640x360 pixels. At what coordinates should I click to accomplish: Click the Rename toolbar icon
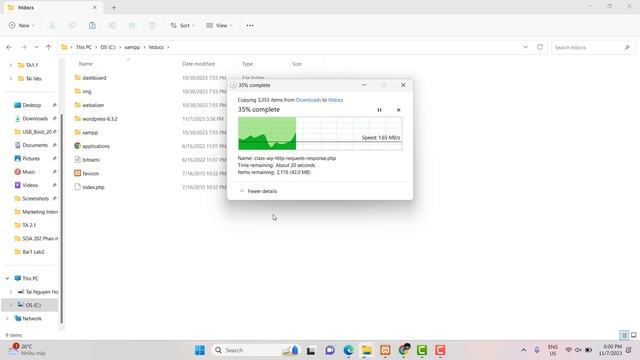[x=112, y=25]
